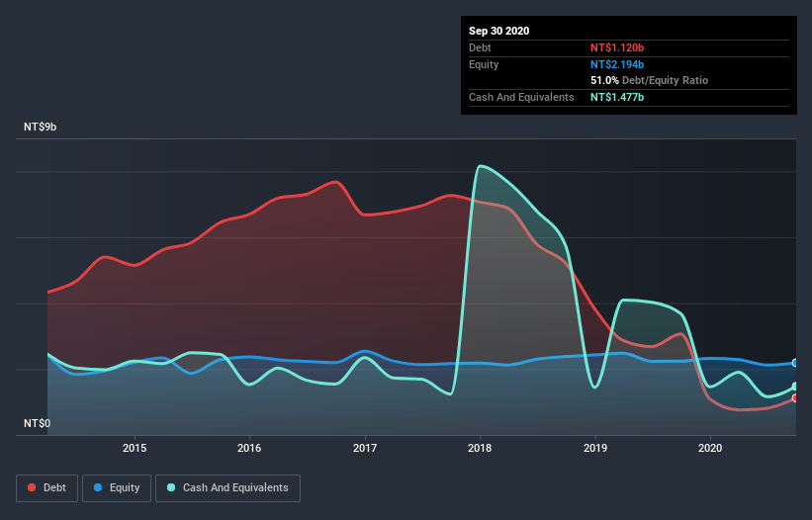Toggle the Debt series legend button

point(47,488)
